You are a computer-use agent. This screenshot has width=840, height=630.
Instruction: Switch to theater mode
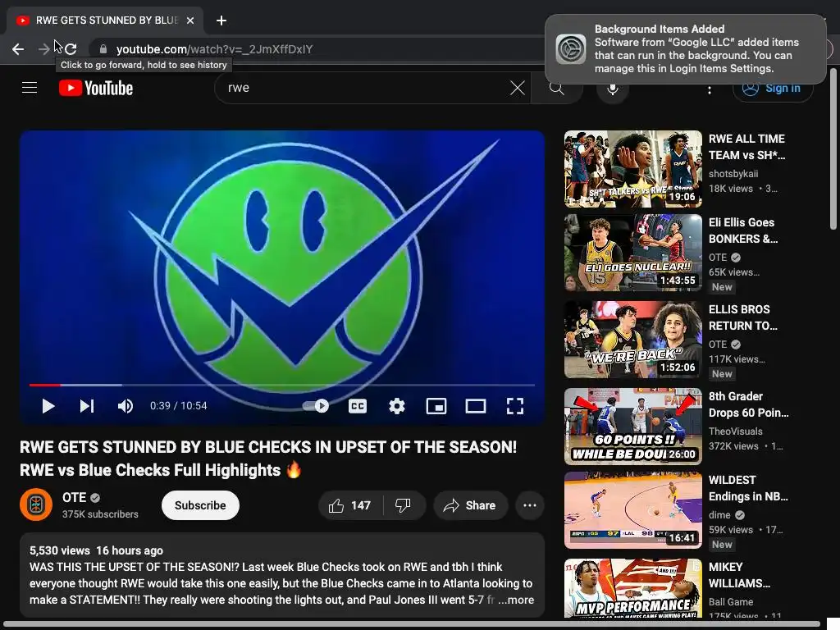tap(476, 406)
